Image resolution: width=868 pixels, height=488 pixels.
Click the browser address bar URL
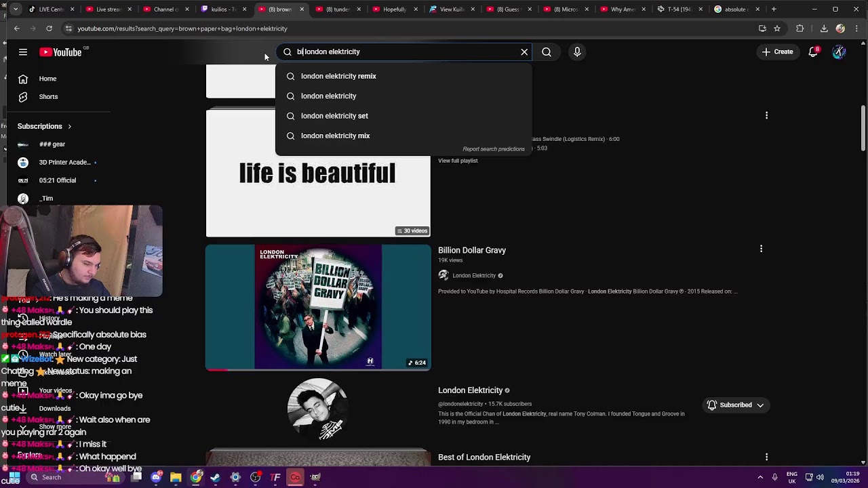tap(182, 28)
